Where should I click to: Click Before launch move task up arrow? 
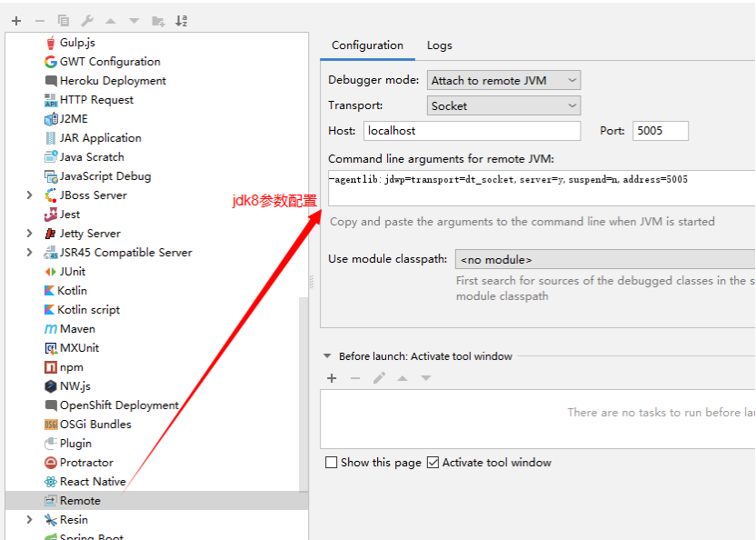coord(403,378)
